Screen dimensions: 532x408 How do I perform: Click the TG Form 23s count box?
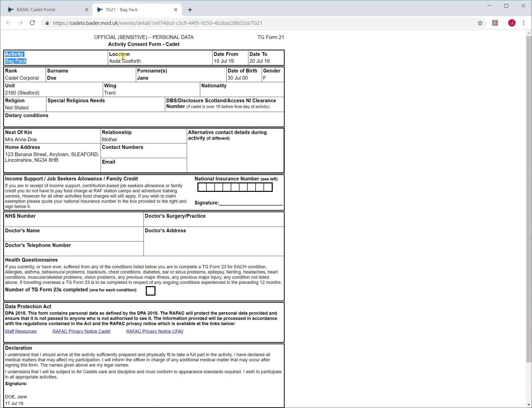[x=151, y=291]
